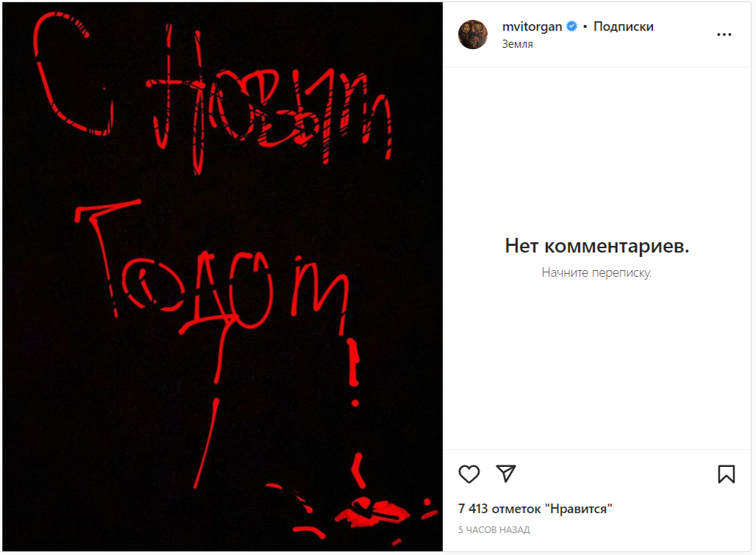Viewport: 756px width, 555px height.
Task: Click the blue verified badge next to mvitorgan
Action: click(572, 26)
